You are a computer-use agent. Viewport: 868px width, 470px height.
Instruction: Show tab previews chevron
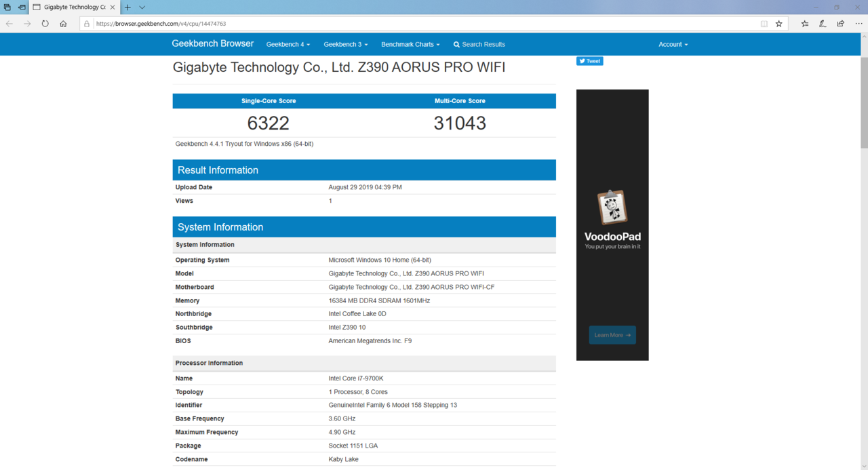(x=142, y=7)
